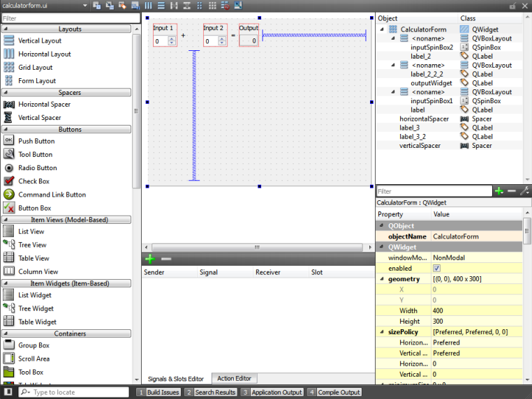
Task: Open property editor wrench configure icon
Action: click(x=524, y=191)
